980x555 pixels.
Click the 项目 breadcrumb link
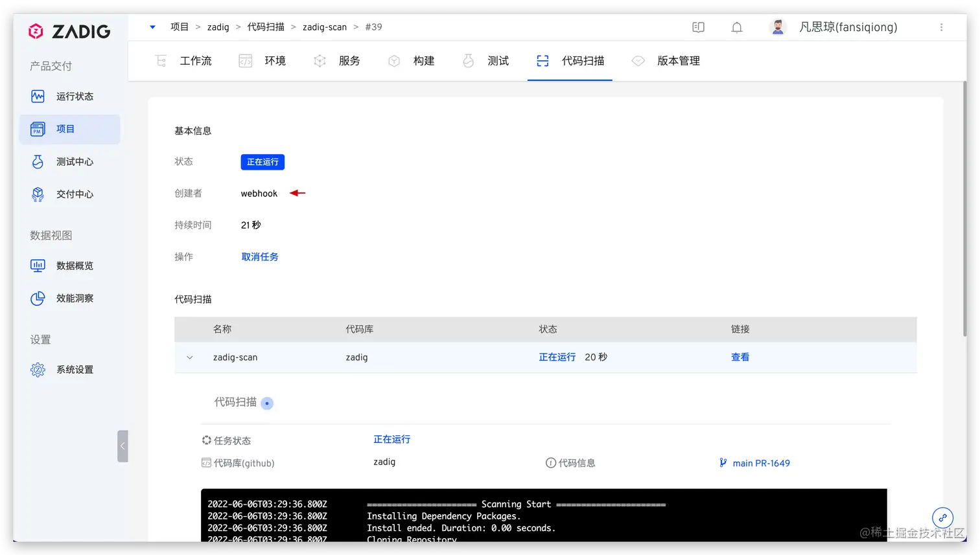click(180, 27)
